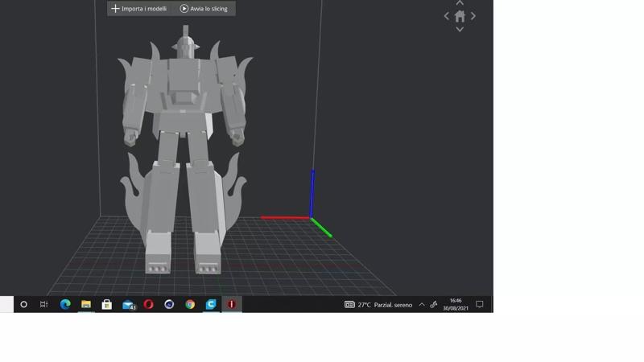Image resolution: width=644 pixels, height=362 pixels.
Task: Open Task View in the taskbar
Action: pyautogui.click(x=44, y=304)
